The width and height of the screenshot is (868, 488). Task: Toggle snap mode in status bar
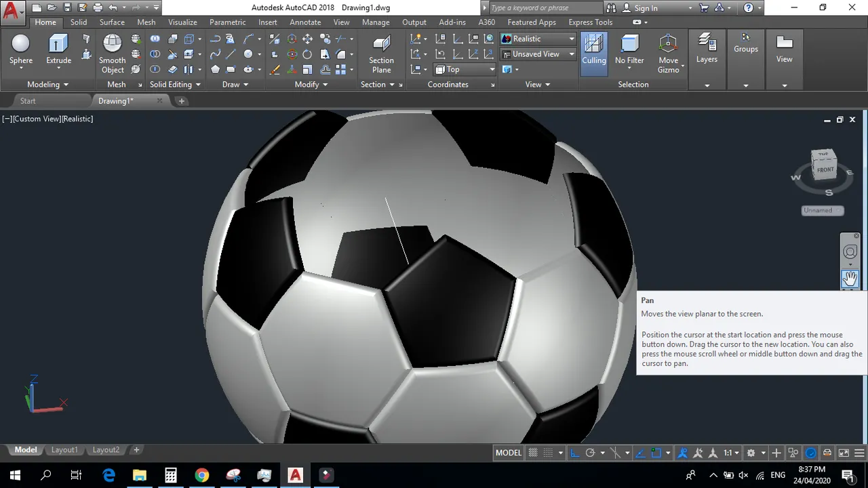point(549,453)
